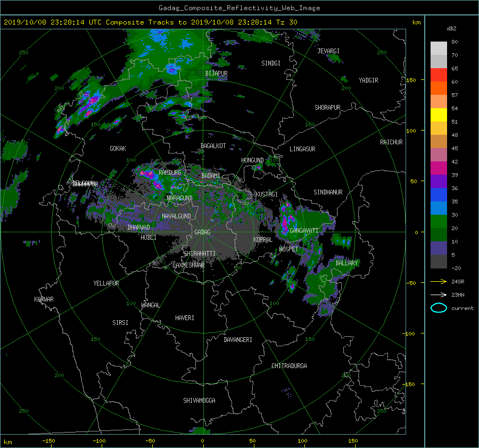Image resolution: width=479 pixels, height=448 pixels.
Task: Click the HANGAL city label
Action: tap(150, 305)
